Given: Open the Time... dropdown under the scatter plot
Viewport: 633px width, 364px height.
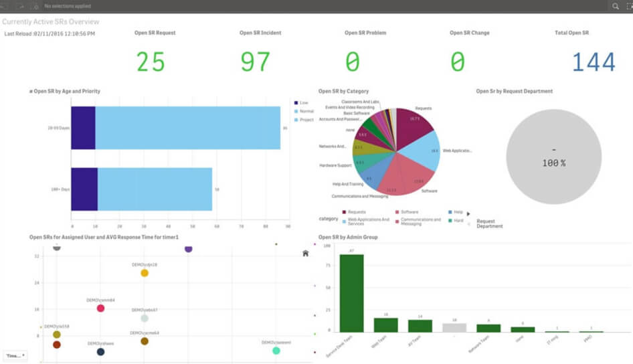Looking at the screenshot, I should click(15, 355).
